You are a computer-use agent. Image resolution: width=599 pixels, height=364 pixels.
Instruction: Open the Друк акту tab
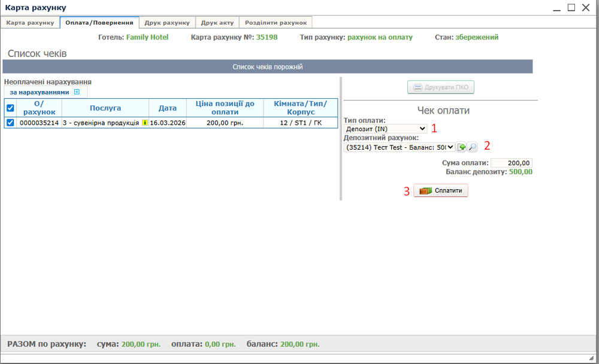[217, 23]
